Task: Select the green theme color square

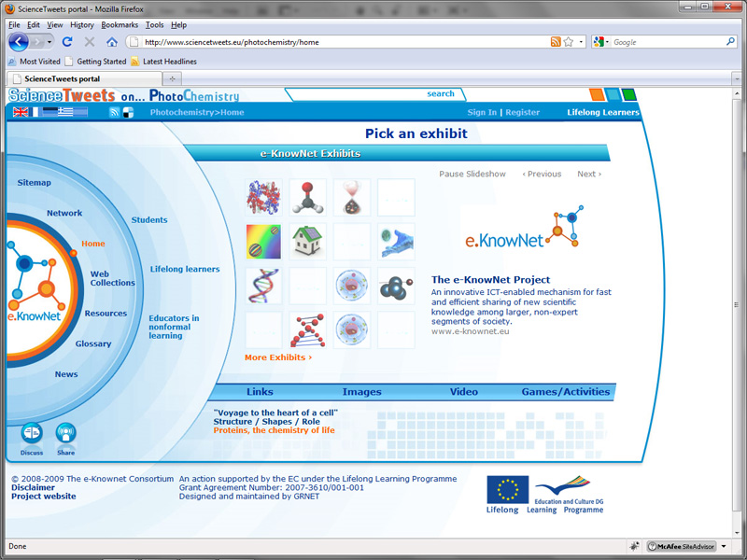Action: pyautogui.click(x=628, y=94)
